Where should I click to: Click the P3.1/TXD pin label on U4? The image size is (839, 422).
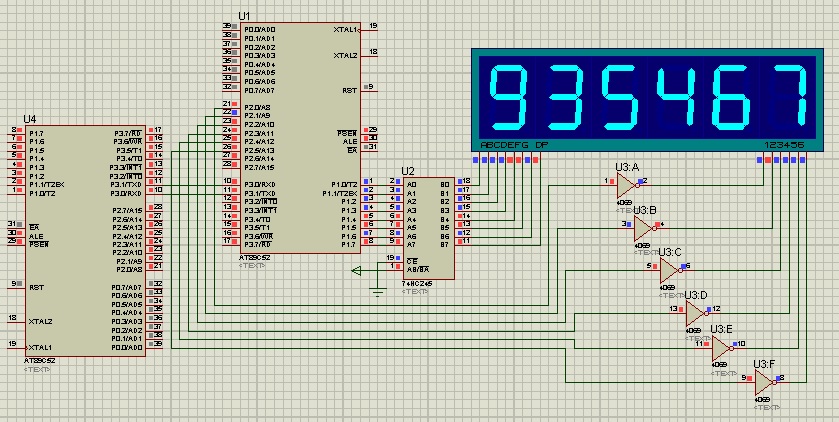point(126,185)
